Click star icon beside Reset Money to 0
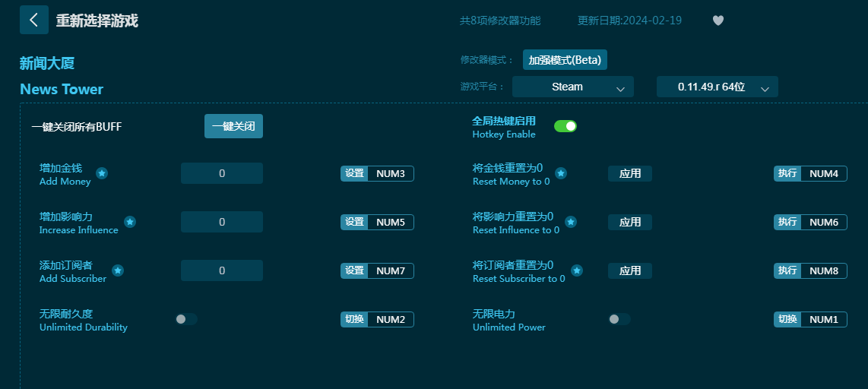The image size is (868, 389). [561, 173]
